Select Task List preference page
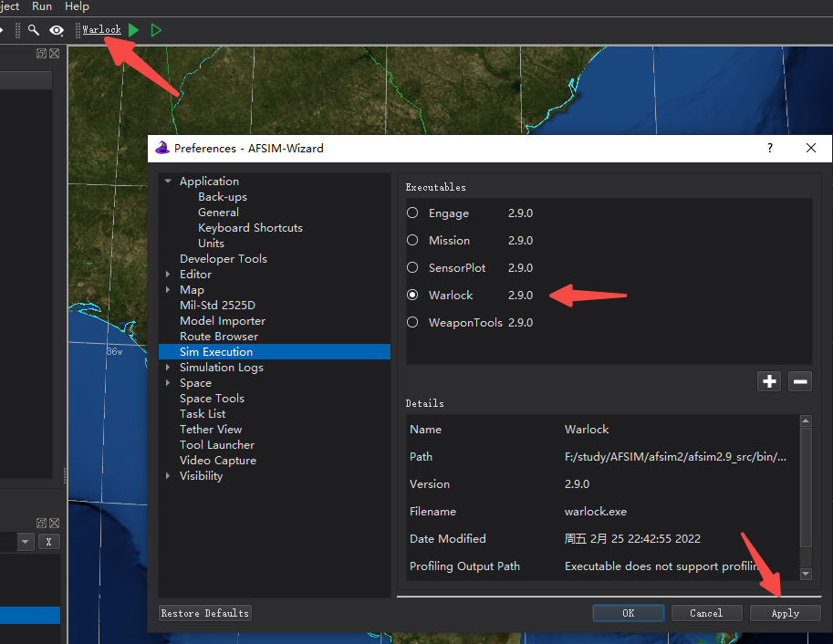Screen dimensions: 833x644 point(203,414)
